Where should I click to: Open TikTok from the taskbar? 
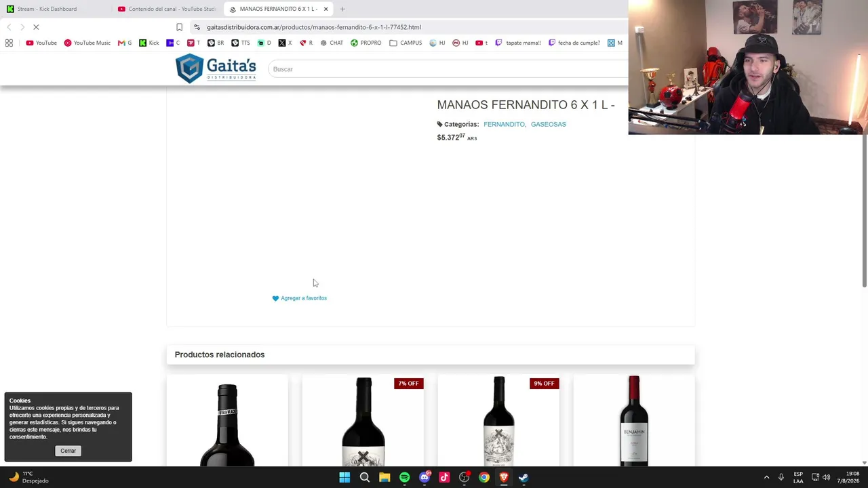(x=444, y=477)
